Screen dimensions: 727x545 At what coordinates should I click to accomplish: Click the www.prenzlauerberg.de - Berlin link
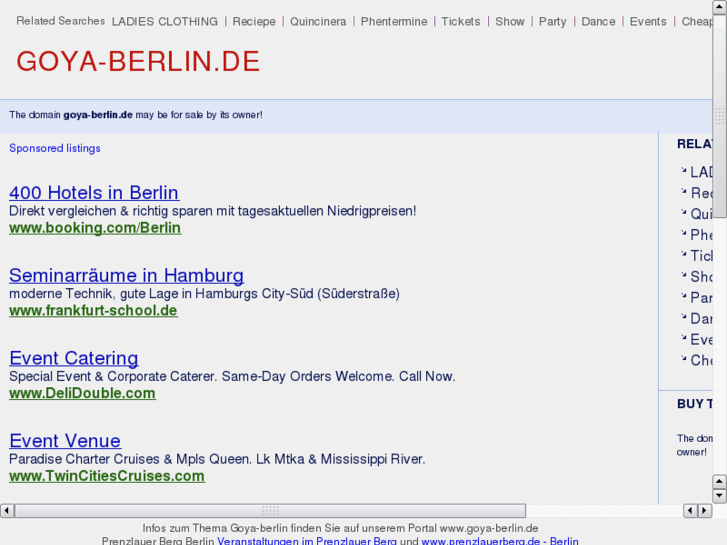pyautogui.click(x=500, y=541)
